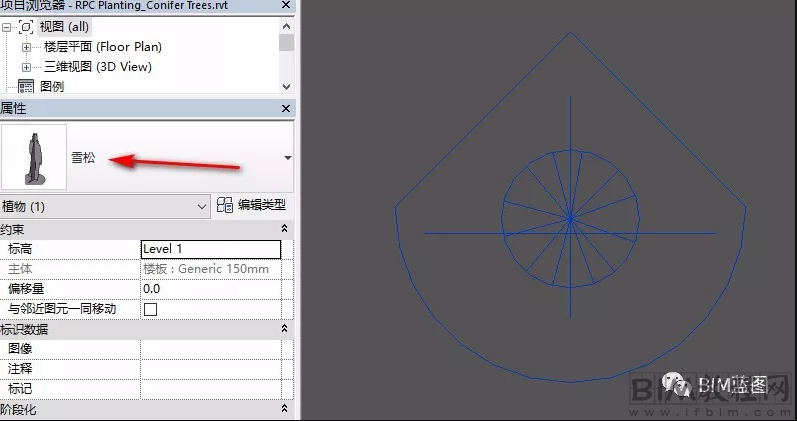797x421 pixels.
Task: Click the 雪松 tree type thumbnail
Action: click(x=35, y=157)
